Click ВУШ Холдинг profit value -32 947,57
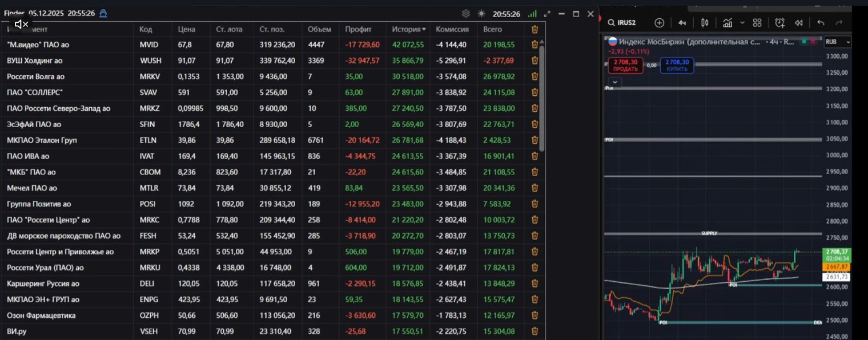 [362, 60]
